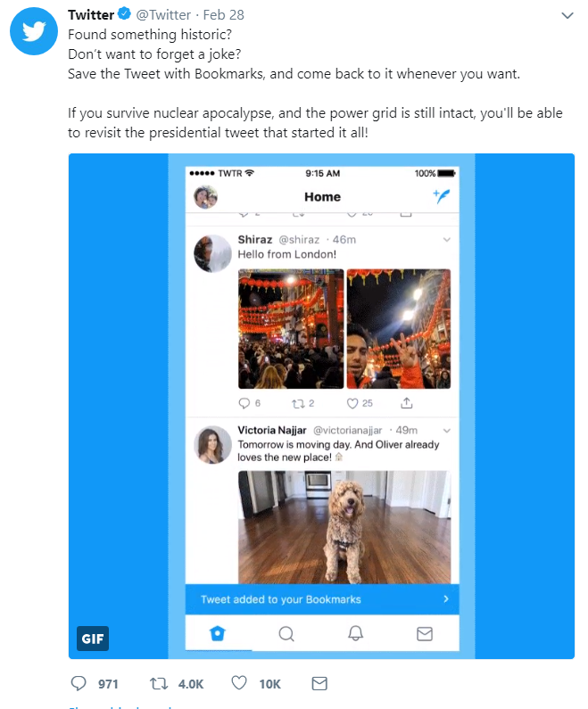
Task: Expand options chevron on Victoria Najjar's tweet
Action: [x=446, y=431]
